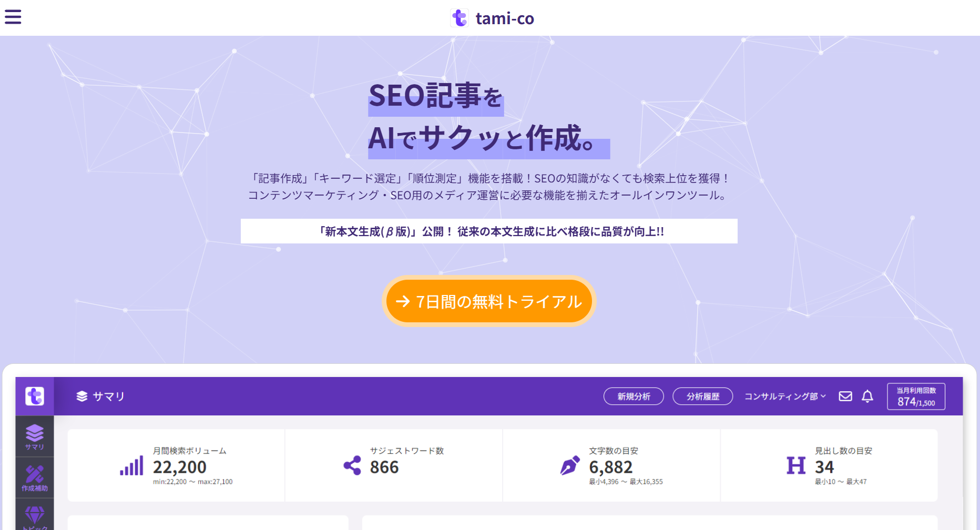Click the mail envelope icon
Image resolution: width=980 pixels, height=530 pixels.
click(845, 396)
